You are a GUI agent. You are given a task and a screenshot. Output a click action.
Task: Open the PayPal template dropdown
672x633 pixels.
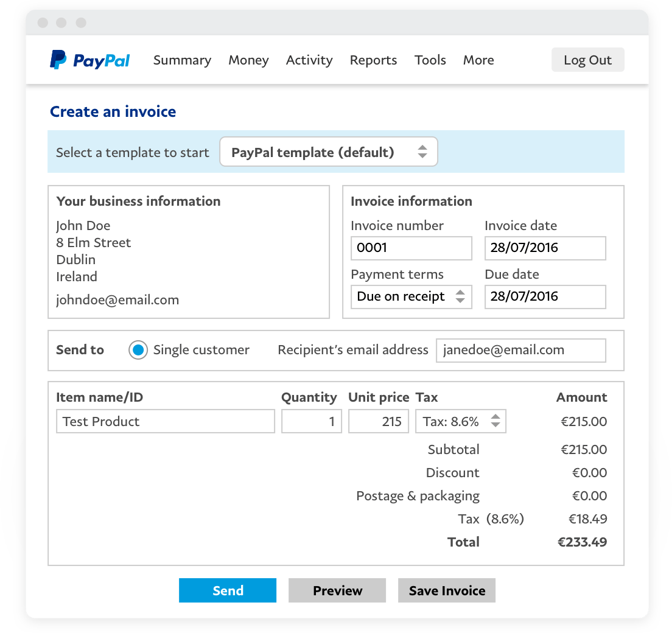coord(328,152)
